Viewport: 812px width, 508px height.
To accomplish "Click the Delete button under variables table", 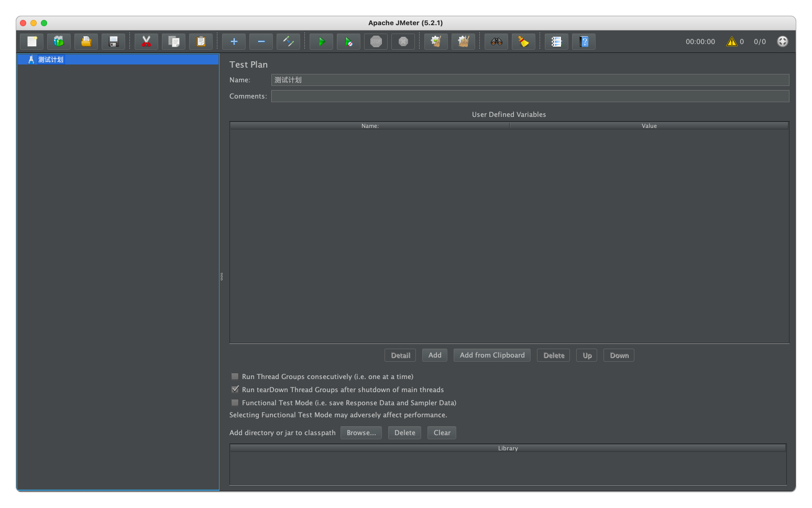I will coord(554,355).
